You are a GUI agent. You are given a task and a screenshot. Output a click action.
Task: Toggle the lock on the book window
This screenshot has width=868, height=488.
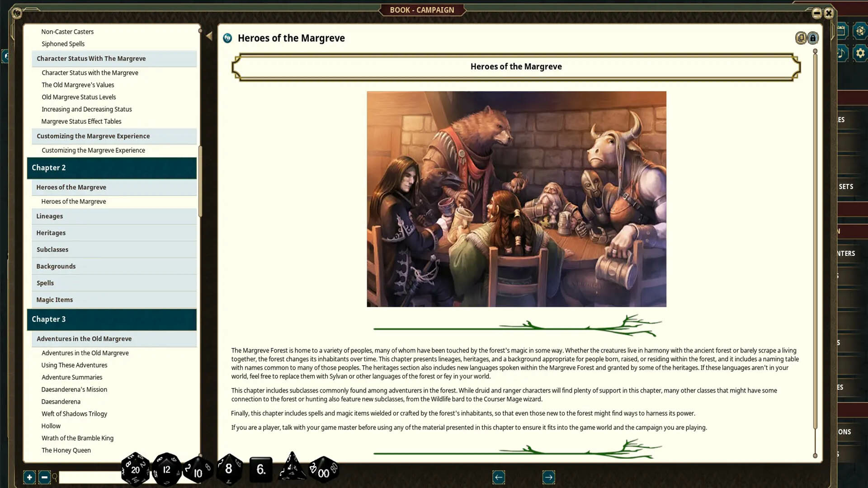click(813, 38)
